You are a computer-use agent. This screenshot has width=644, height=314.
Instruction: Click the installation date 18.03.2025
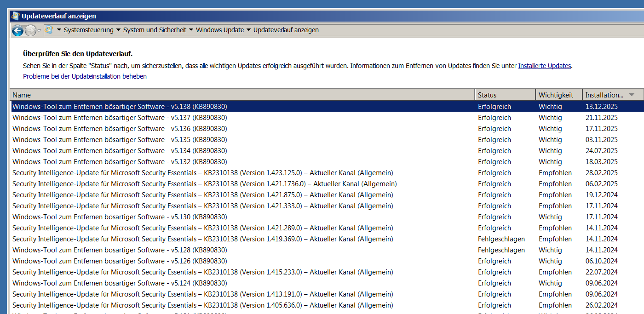602,162
